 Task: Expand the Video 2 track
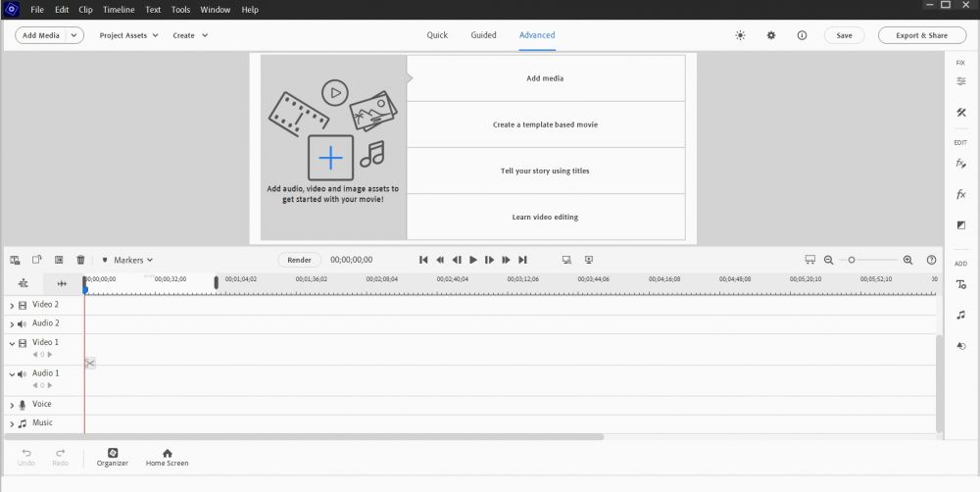tap(12, 306)
